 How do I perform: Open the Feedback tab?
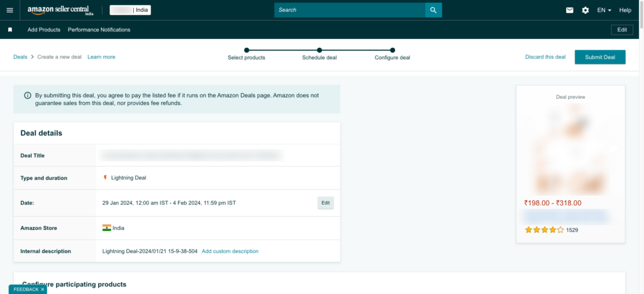[25, 290]
